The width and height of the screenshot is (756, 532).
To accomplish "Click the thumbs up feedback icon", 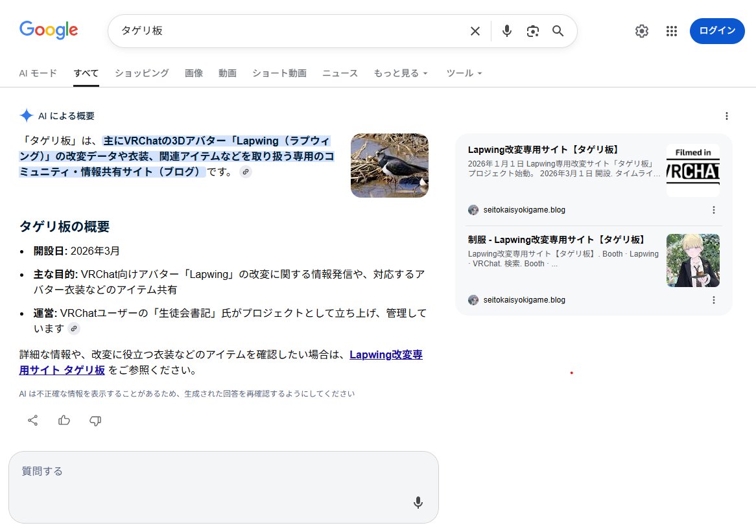I will 64,421.
